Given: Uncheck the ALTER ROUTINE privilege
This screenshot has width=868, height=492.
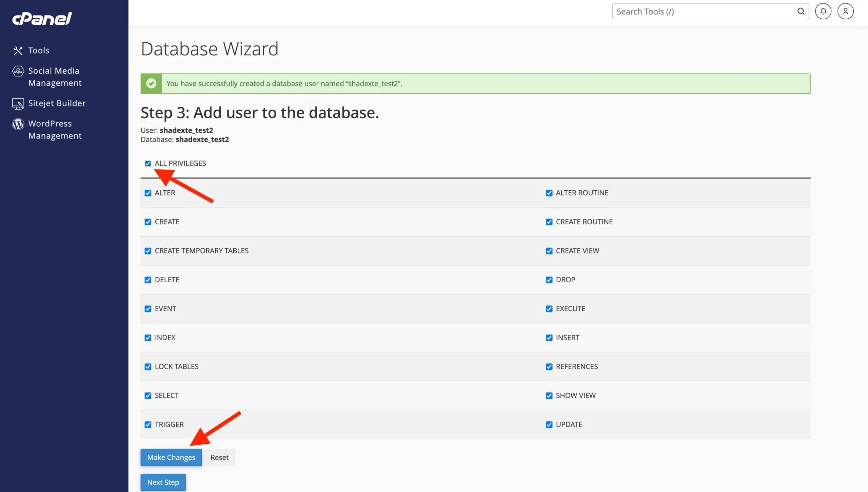Looking at the screenshot, I should tap(549, 193).
